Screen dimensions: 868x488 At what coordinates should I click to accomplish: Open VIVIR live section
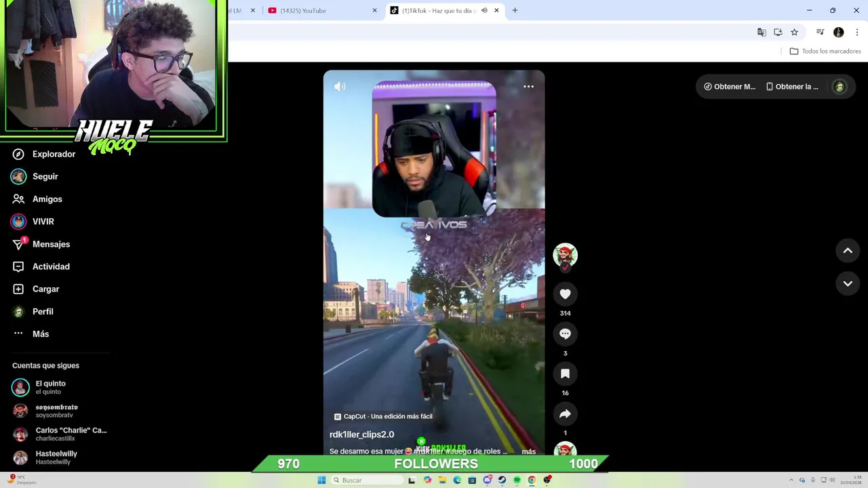(x=33, y=222)
